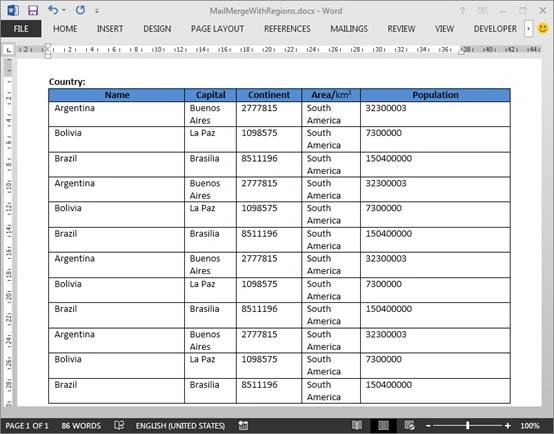Image resolution: width=554 pixels, height=434 pixels.
Task: Click the proofing errors book icon
Action: (119, 425)
